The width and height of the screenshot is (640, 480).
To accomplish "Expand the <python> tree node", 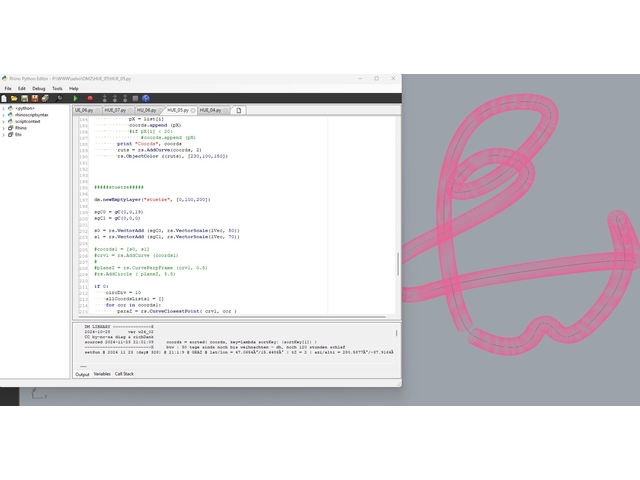I will (4, 109).
